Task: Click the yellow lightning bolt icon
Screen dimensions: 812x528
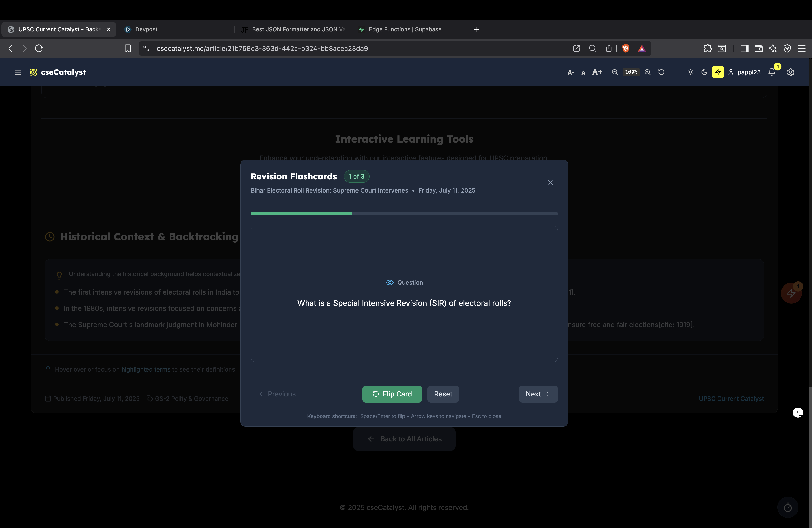Action: coord(718,72)
